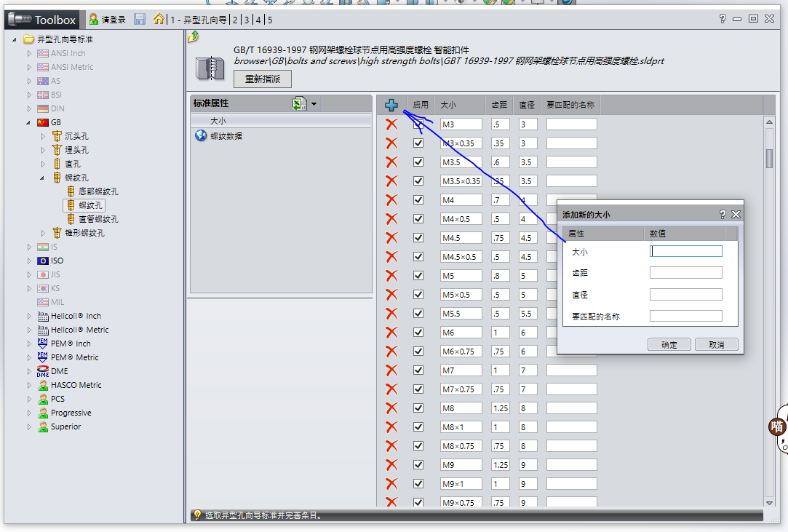Click the 齿距 input field in dialog
This screenshot has width=788, height=532.
point(686,272)
